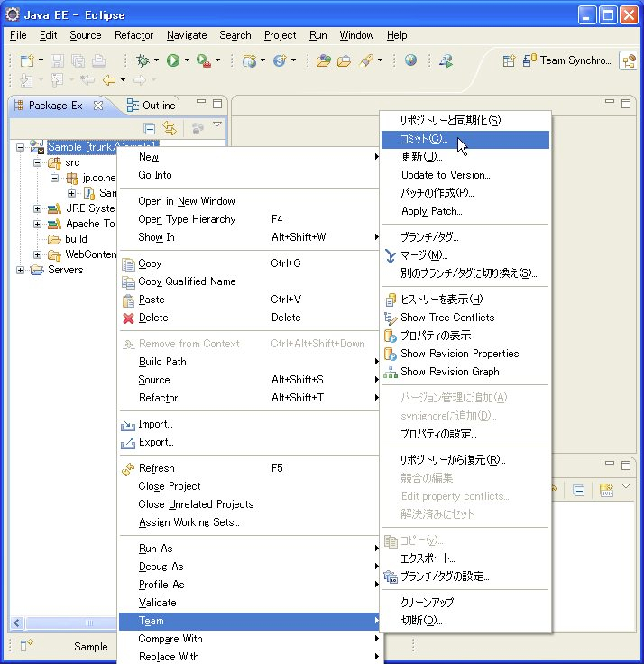Click the Back navigation yellow arrow
Screen dimensions: 644x664
coord(109,79)
